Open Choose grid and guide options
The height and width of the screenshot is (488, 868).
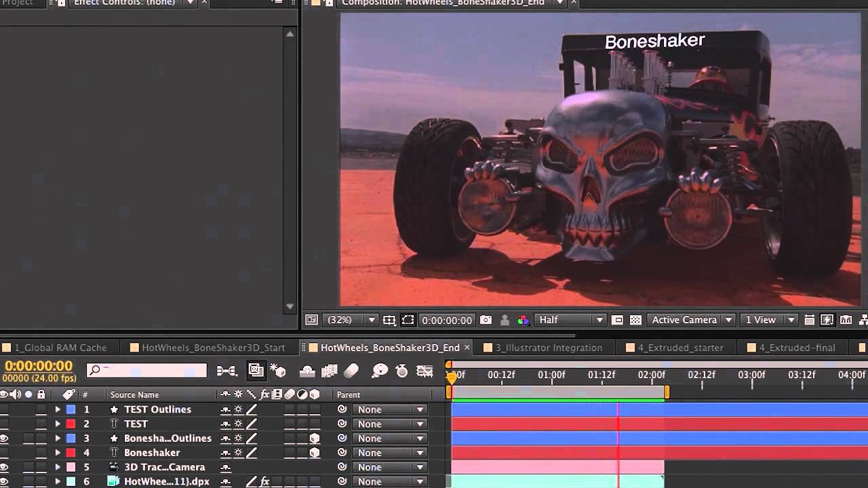(x=389, y=320)
